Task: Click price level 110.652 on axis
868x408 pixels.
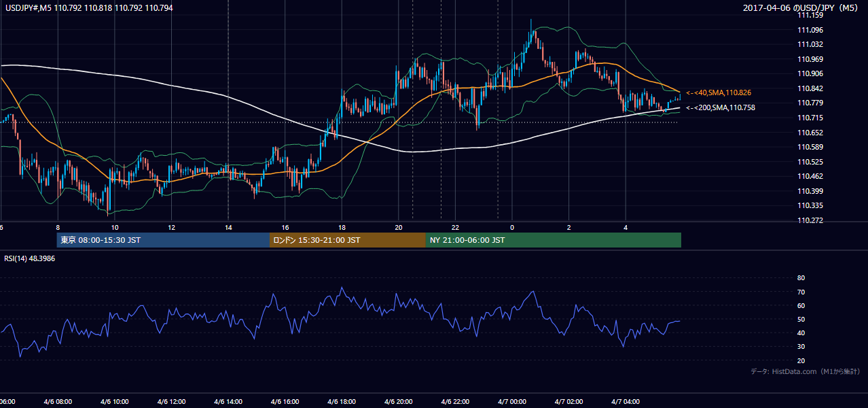Action: pos(810,133)
